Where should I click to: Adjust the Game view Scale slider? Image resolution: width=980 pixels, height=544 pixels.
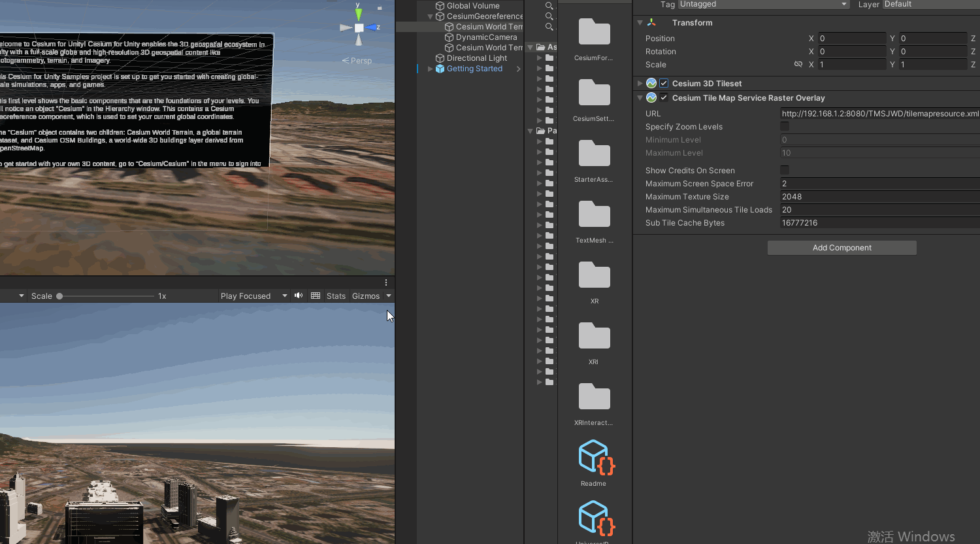106,296
